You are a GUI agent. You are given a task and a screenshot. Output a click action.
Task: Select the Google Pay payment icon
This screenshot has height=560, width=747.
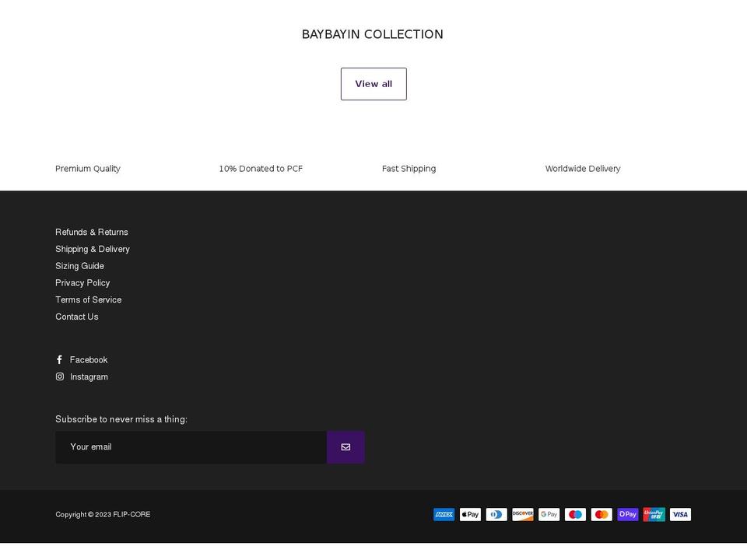549,514
